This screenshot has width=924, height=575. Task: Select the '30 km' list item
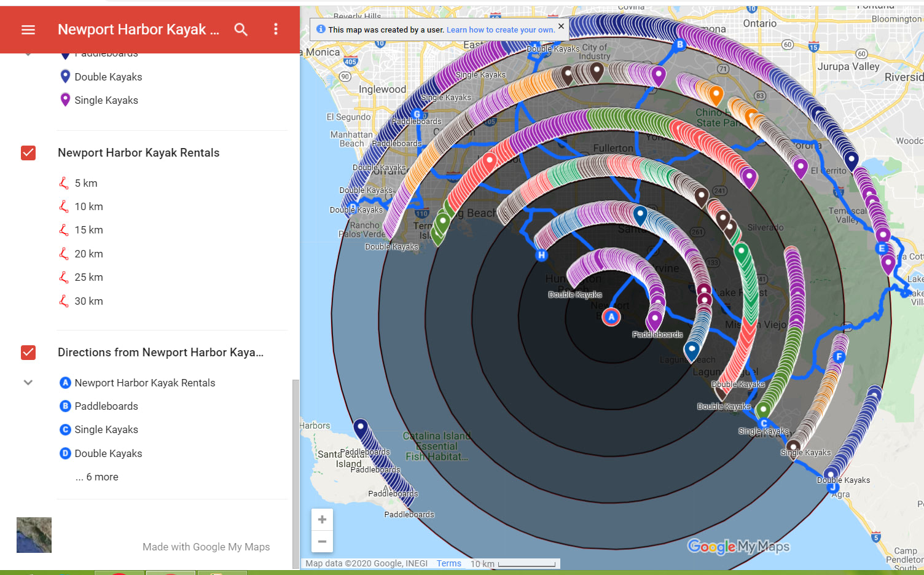89,301
